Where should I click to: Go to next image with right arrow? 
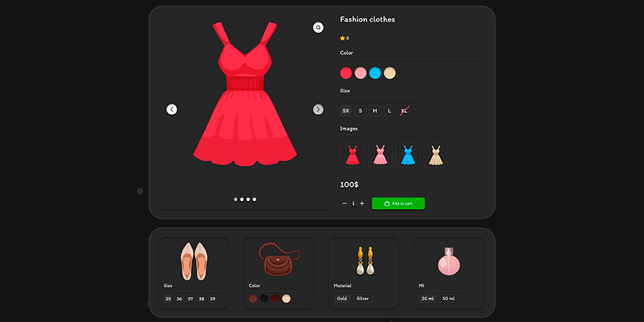pyautogui.click(x=318, y=109)
